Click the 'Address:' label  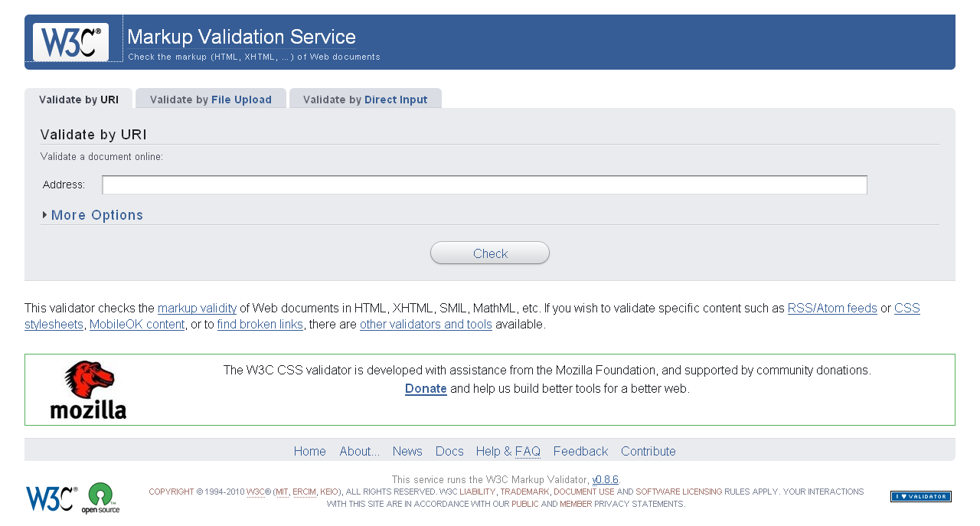(64, 185)
